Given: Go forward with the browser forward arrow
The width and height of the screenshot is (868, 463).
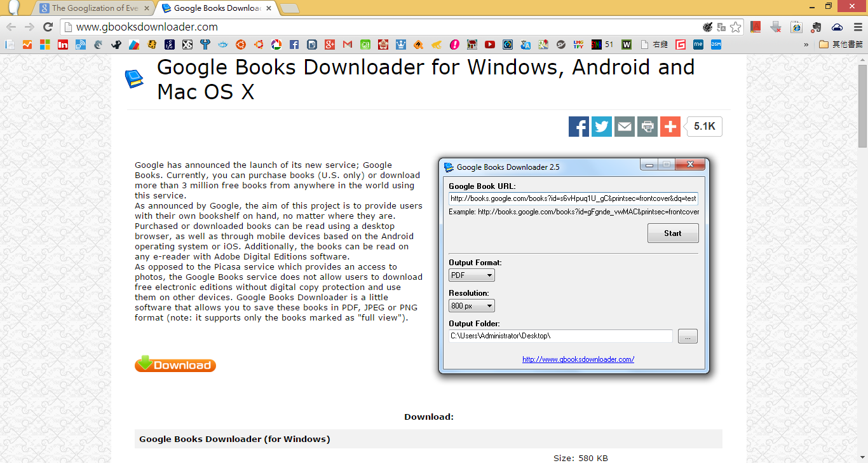Looking at the screenshot, I should (x=29, y=27).
